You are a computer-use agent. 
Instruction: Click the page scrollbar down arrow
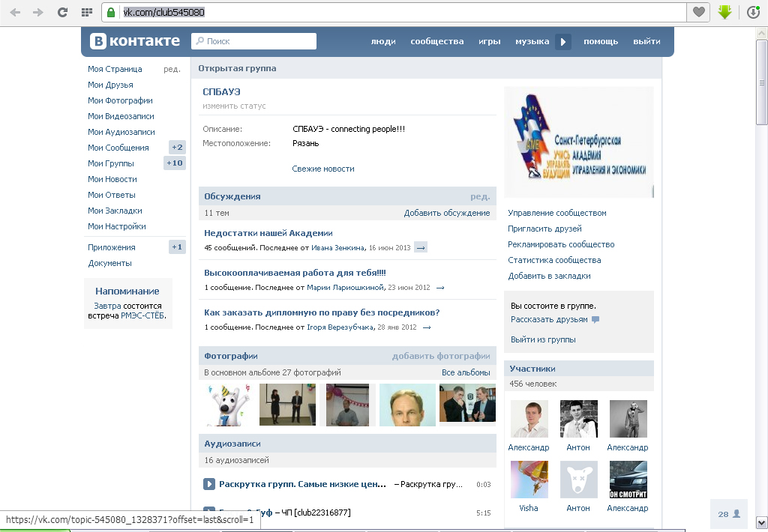click(x=762, y=522)
